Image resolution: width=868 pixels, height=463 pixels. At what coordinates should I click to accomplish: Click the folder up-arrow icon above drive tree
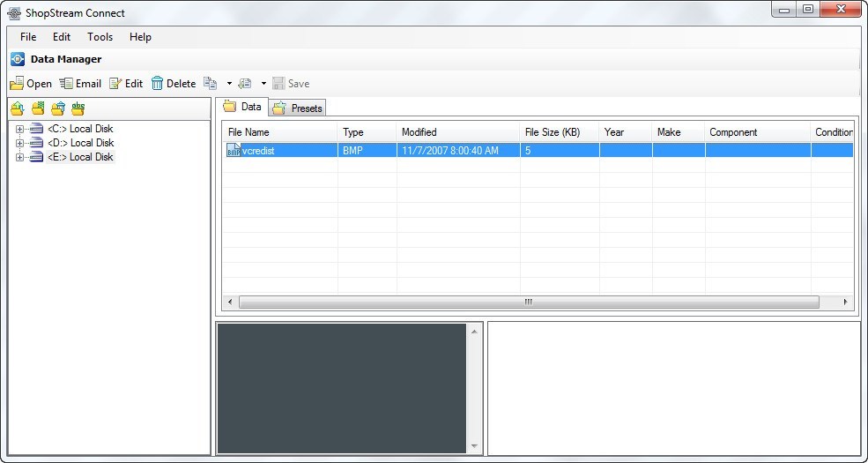pos(17,108)
